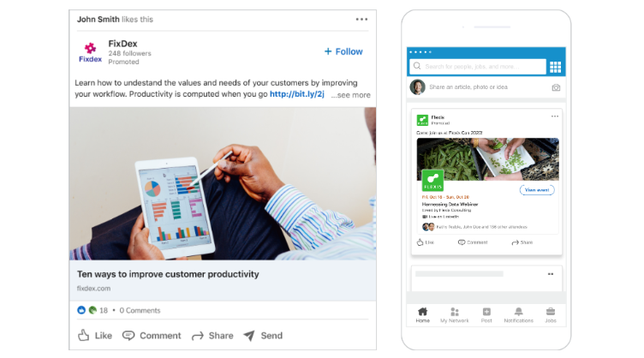This screenshot has height=358, width=644.
Task: Tap the camera icon in share box
Action: tap(556, 87)
